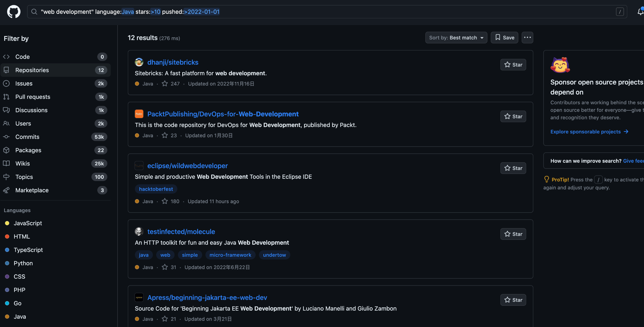Click the Give feedback link
The width and height of the screenshot is (644, 327).
pyautogui.click(x=633, y=161)
